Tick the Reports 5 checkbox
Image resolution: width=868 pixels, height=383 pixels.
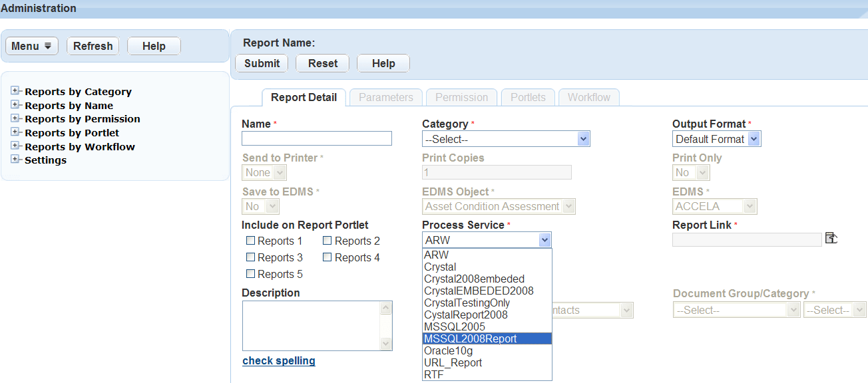click(251, 274)
